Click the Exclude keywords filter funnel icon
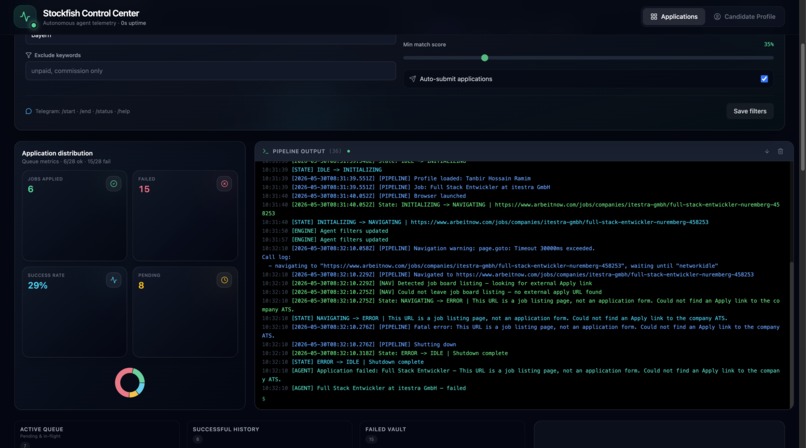The height and width of the screenshot is (448, 806). [x=28, y=55]
